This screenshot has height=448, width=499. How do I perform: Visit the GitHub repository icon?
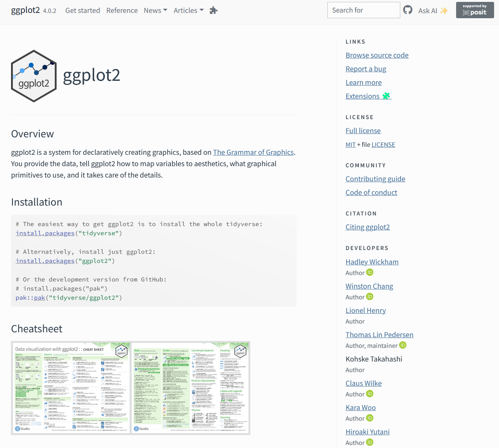pos(408,10)
